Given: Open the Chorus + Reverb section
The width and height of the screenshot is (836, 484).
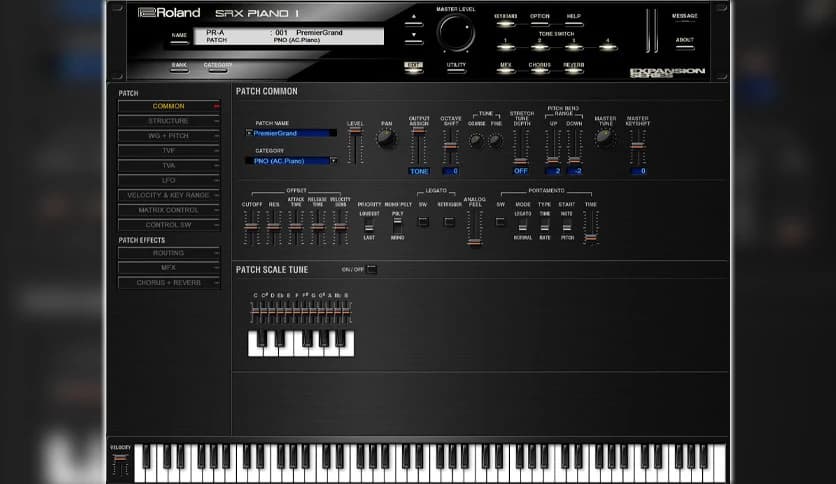Looking at the screenshot, I should (x=169, y=283).
